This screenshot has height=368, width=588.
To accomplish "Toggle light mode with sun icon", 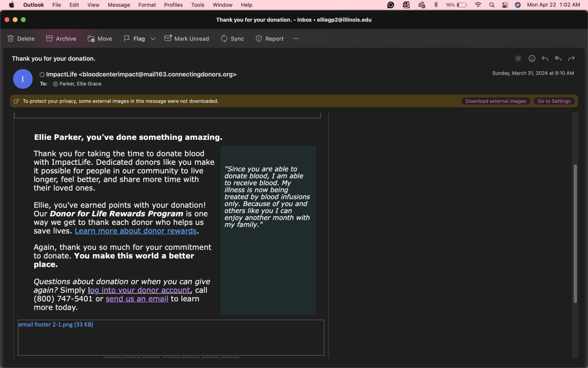I will click(x=518, y=58).
